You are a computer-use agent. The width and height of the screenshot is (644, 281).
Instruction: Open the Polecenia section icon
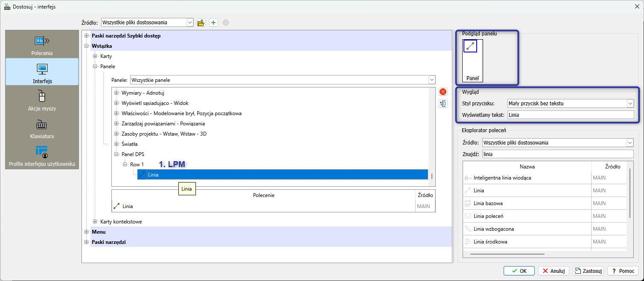click(42, 41)
